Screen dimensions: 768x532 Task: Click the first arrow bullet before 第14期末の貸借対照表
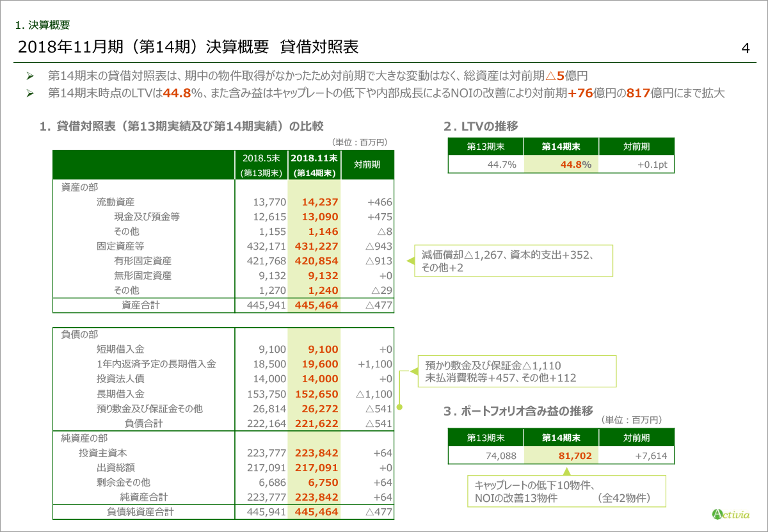click(x=29, y=76)
